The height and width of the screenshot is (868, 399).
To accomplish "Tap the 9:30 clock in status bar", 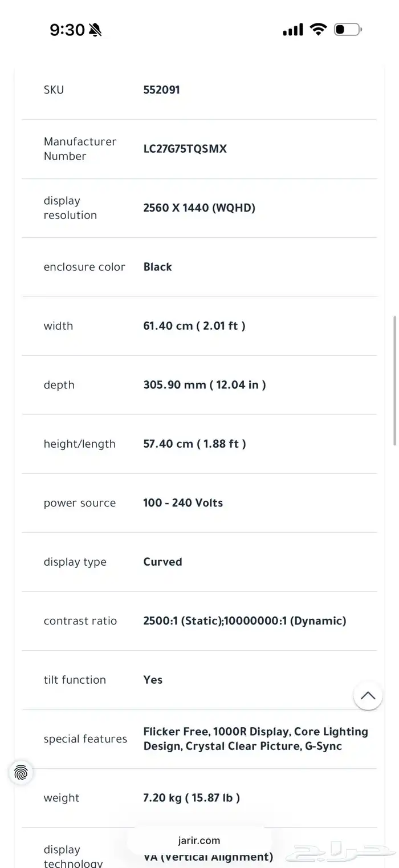I will [x=67, y=30].
